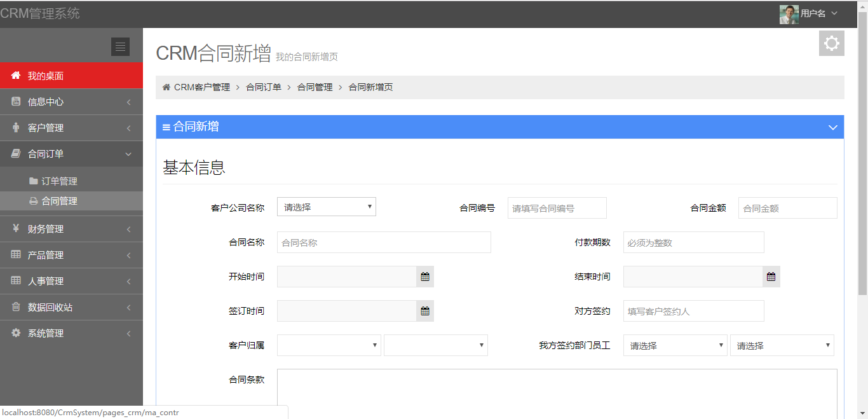Click the table icon beside 产品管理
The height and width of the screenshot is (419, 868).
coord(16,254)
